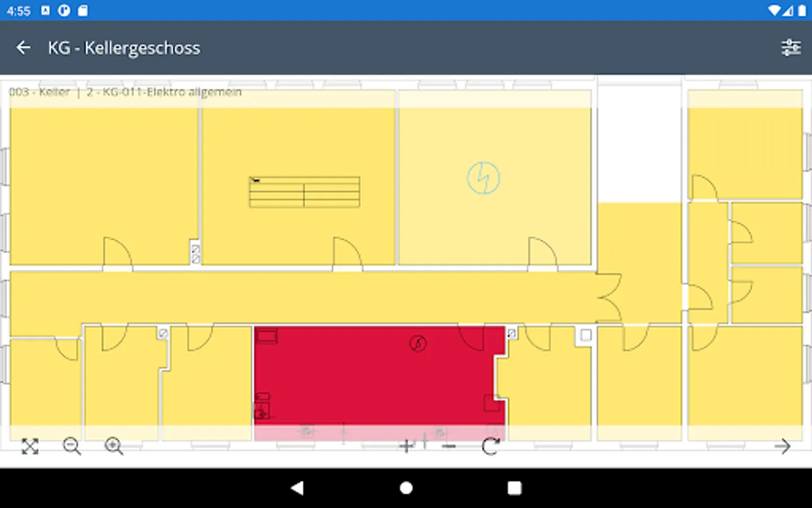The image size is (812, 508).
Task: Select the KG-011-Elektro allgemein room label
Action: (164, 92)
